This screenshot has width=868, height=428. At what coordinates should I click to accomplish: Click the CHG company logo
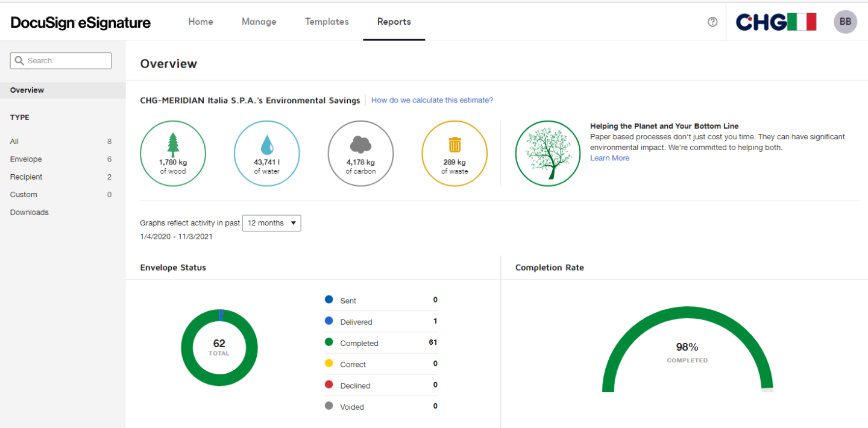pos(776,22)
